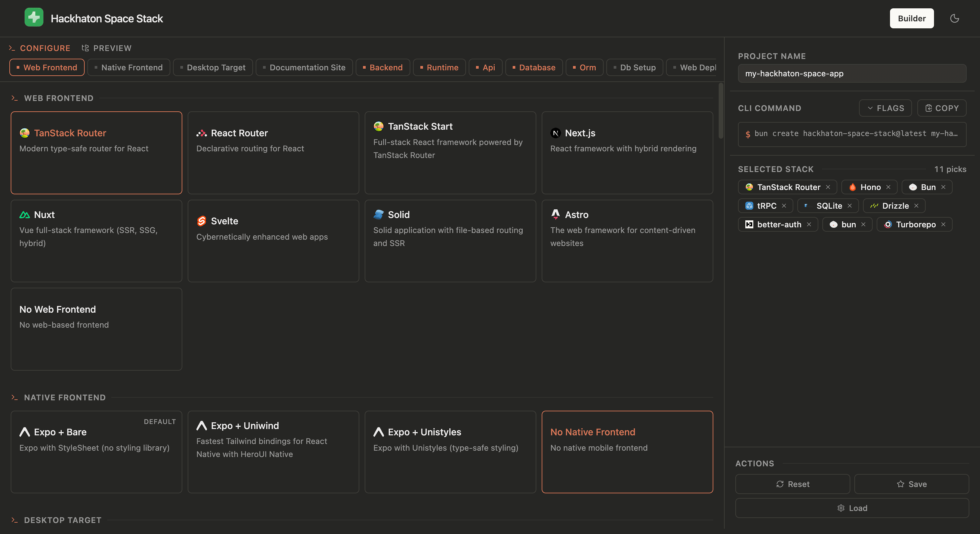Viewport: 980px width, 534px height.
Task: Click the React Router logo icon
Action: pyautogui.click(x=202, y=133)
